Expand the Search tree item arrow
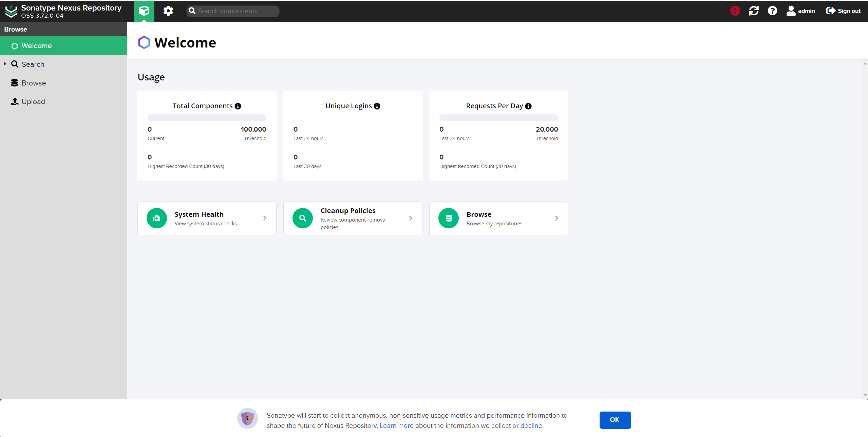Image resolution: width=868 pixels, height=437 pixels. tap(5, 64)
